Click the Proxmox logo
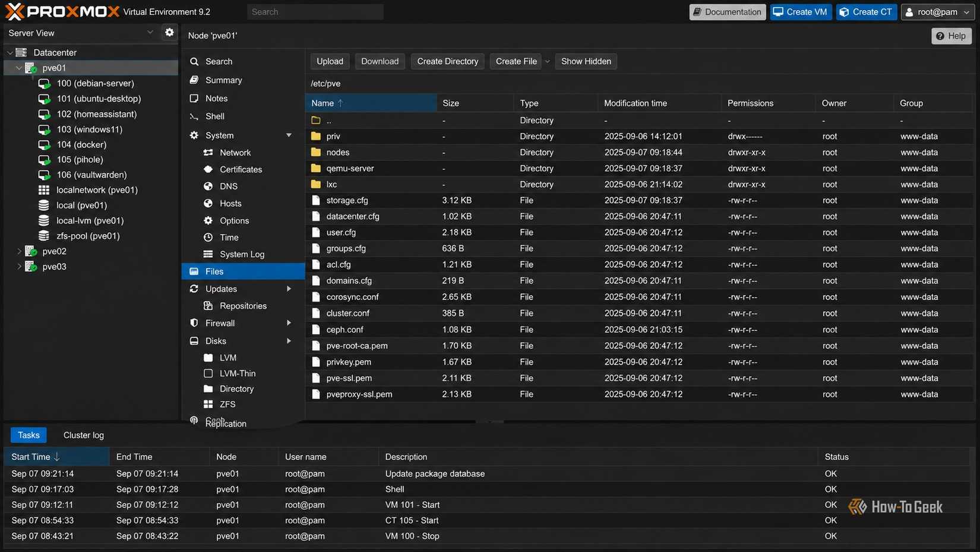This screenshot has height=552, width=980. [x=62, y=11]
